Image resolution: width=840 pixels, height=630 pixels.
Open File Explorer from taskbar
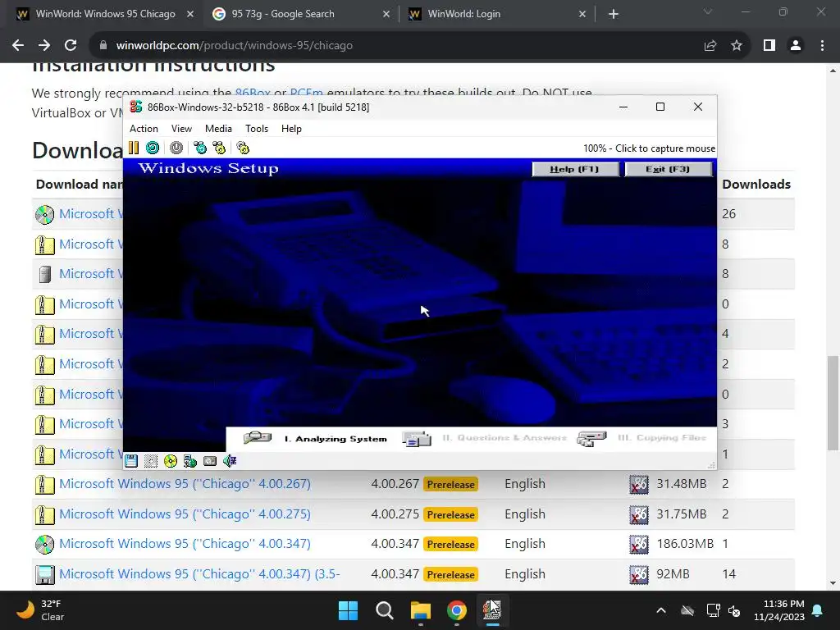click(421, 610)
